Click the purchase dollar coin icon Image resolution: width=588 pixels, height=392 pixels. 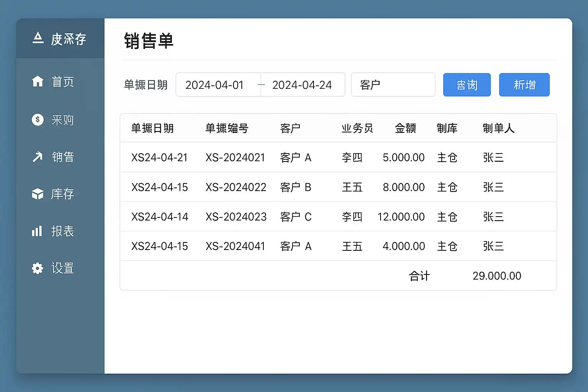[x=38, y=120]
